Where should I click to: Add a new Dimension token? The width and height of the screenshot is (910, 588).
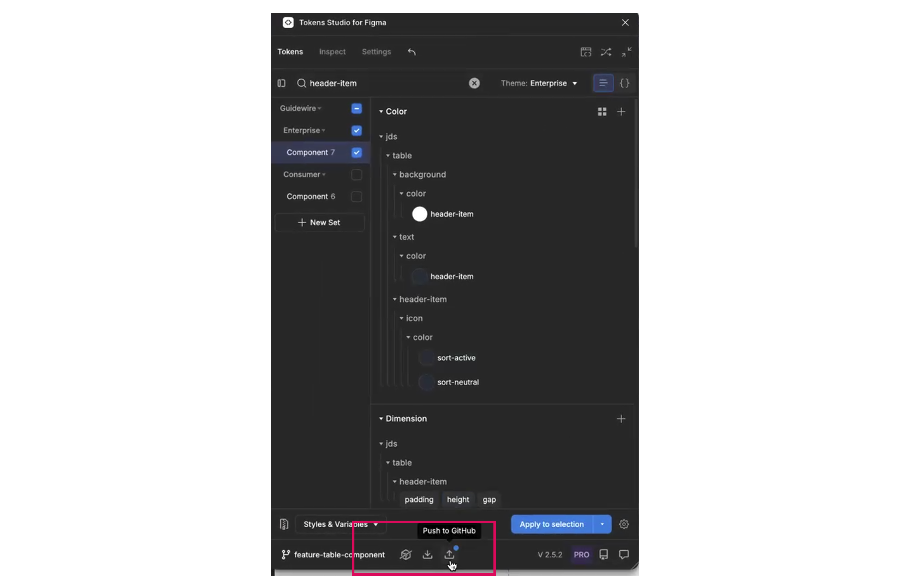tap(621, 419)
